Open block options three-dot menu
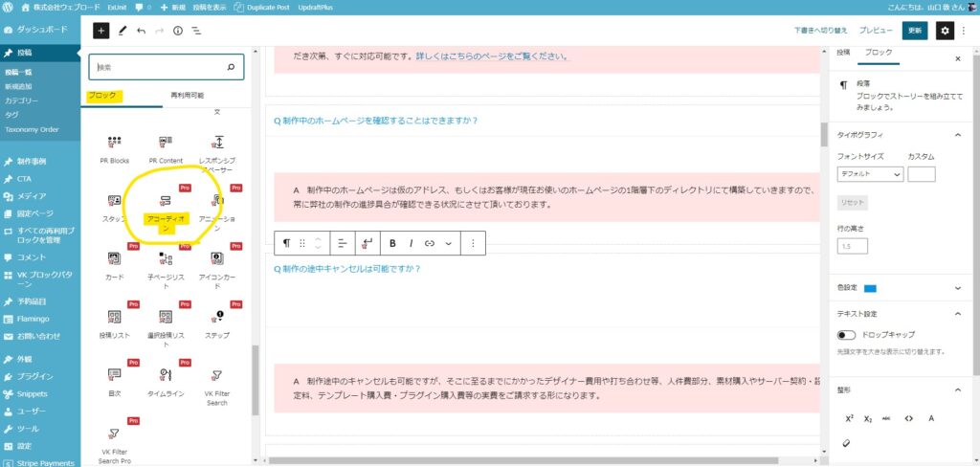Screen dimensions: 980x467 point(473,243)
